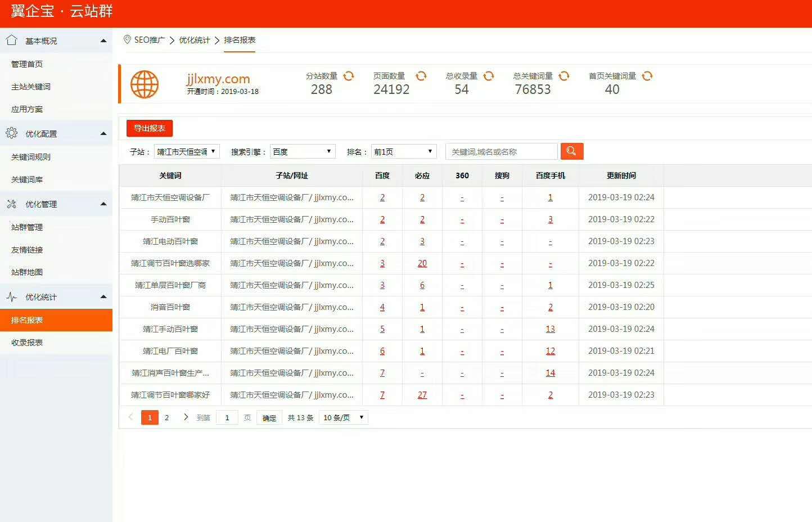Click update time 2019-03-19 02:20
This screenshot has height=522, width=812.
click(621, 307)
